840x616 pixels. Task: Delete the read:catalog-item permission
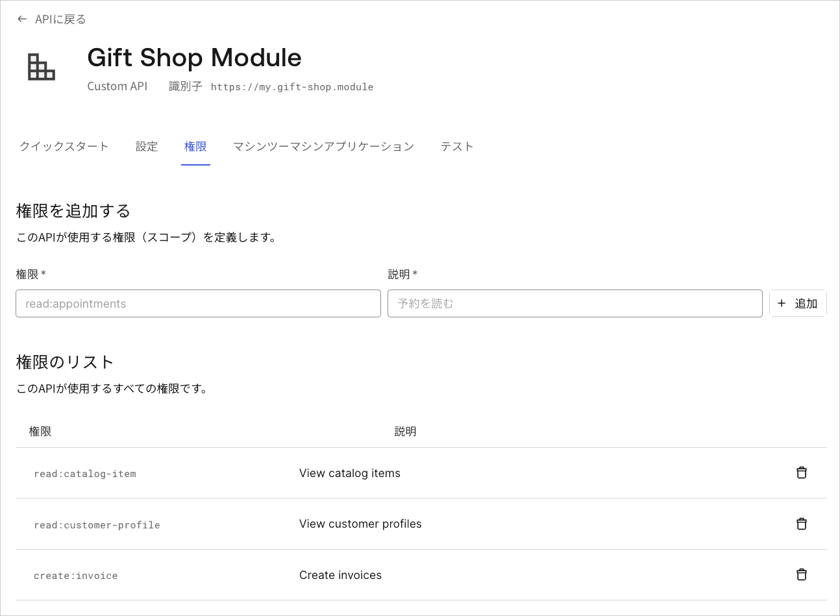pyautogui.click(x=802, y=473)
